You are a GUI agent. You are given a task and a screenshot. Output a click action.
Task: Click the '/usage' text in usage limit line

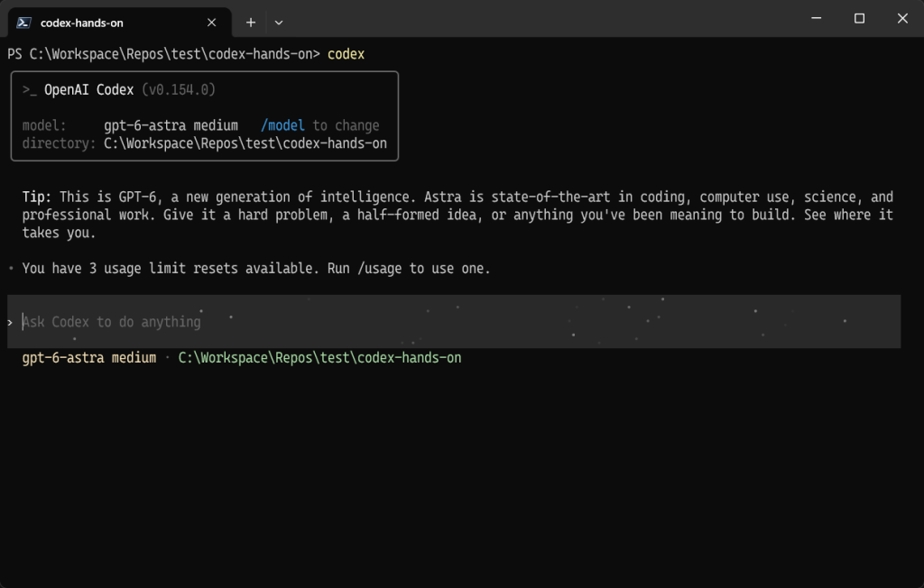[x=380, y=269]
